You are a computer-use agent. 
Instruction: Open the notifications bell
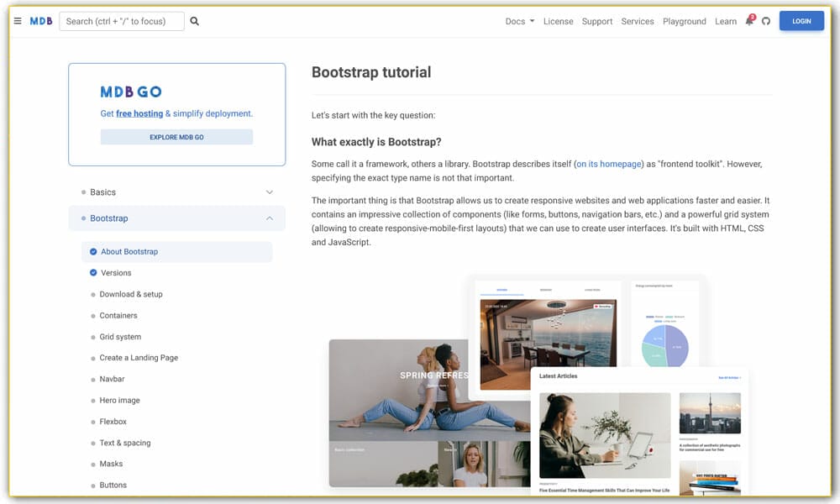point(749,21)
